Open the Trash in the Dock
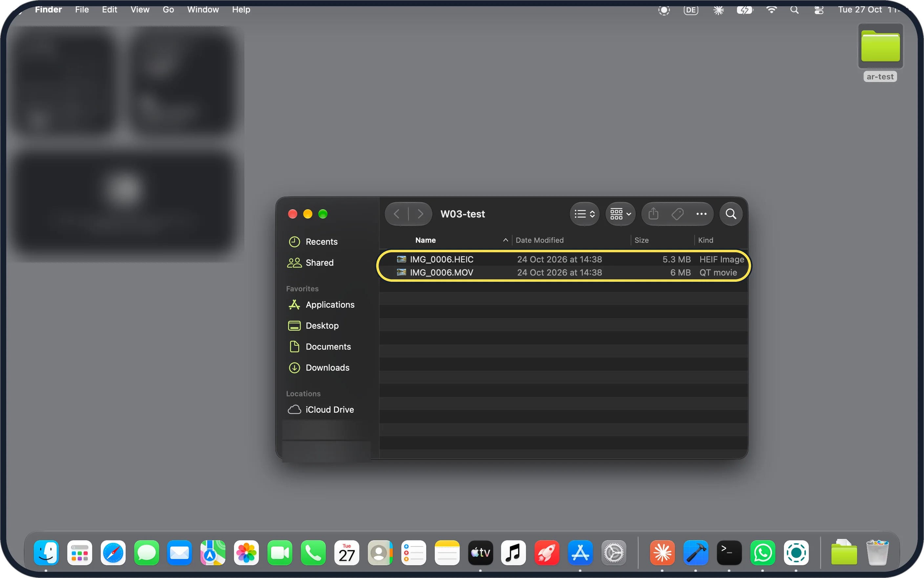Screen dimensions: 924x578 click(x=877, y=553)
